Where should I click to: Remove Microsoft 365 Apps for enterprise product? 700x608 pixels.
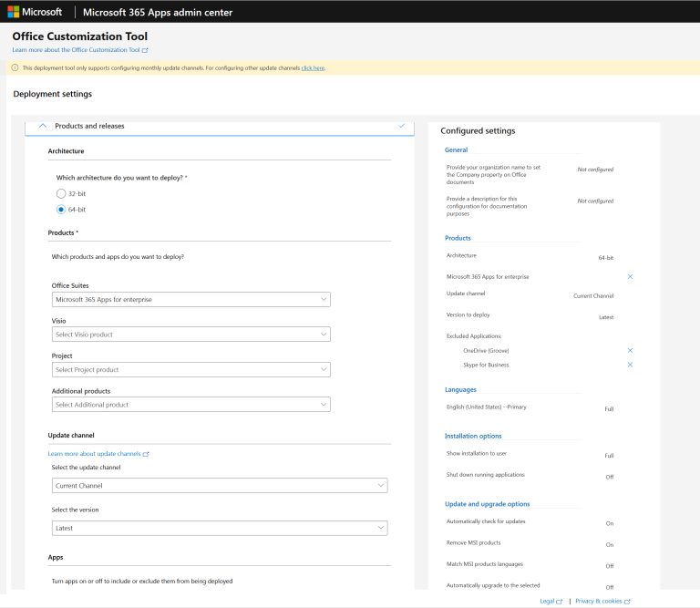coord(630,277)
